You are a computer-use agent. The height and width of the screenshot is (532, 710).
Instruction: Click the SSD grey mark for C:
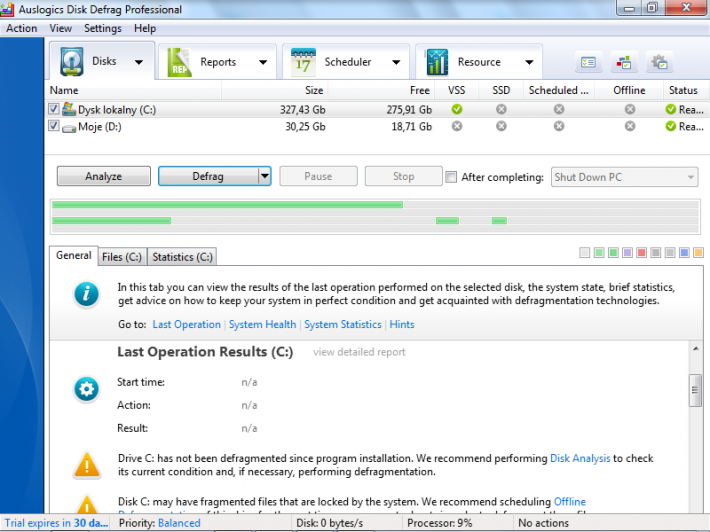point(501,109)
